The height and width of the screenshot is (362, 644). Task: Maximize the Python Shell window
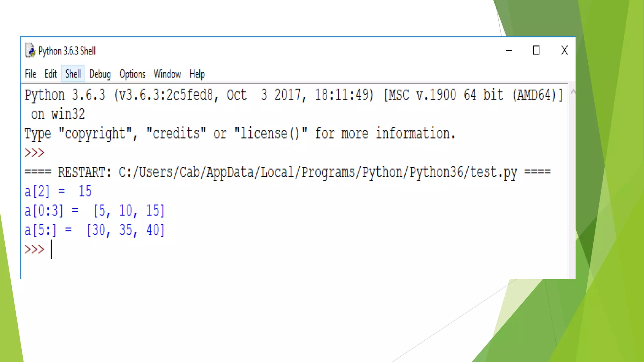pyautogui.click(x=536, y=50)
